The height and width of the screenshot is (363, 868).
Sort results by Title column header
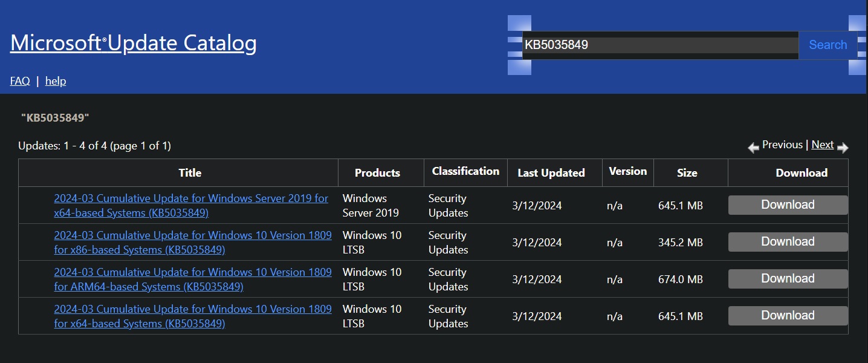pyautogui.click(x=190, y=172)
